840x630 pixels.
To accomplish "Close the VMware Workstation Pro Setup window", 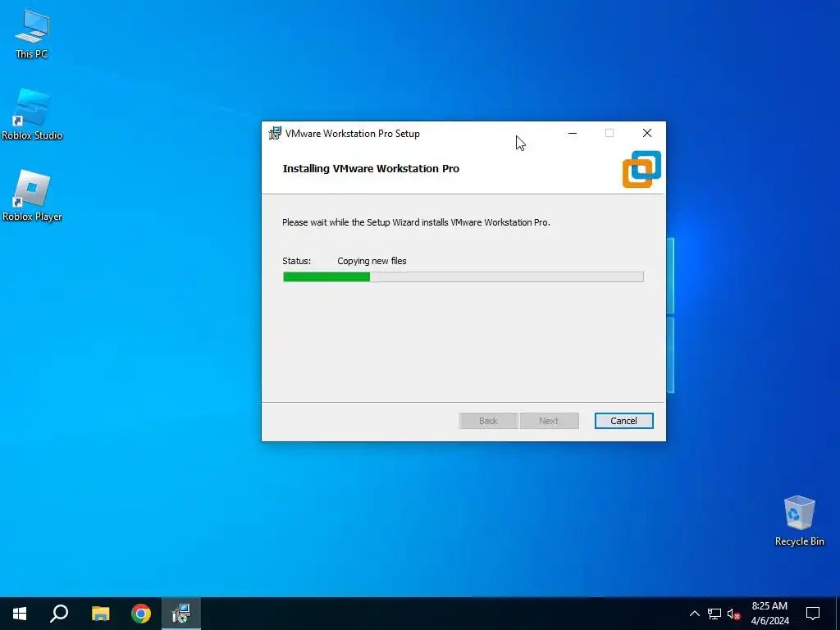I will tap(647, 133).
